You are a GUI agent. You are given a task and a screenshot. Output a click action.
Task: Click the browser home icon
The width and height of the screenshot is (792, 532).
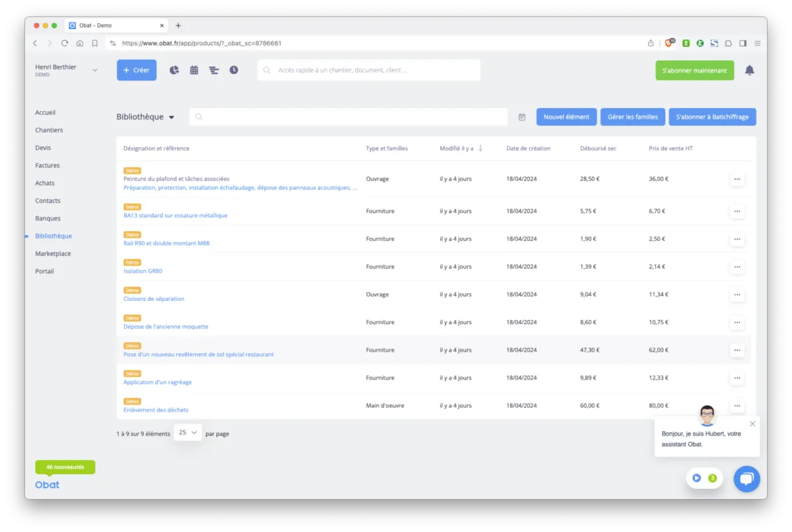(x=80, y=43)
